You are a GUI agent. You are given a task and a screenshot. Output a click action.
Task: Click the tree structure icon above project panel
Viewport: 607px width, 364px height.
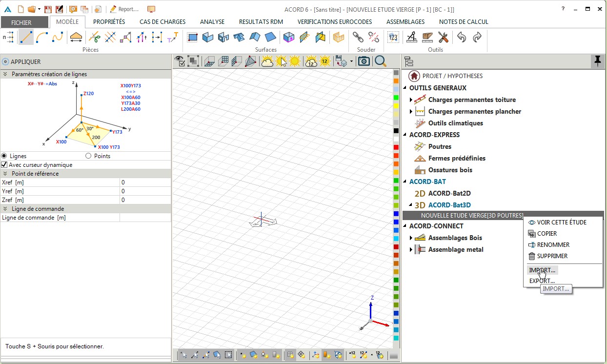click(x=409, y=61)
